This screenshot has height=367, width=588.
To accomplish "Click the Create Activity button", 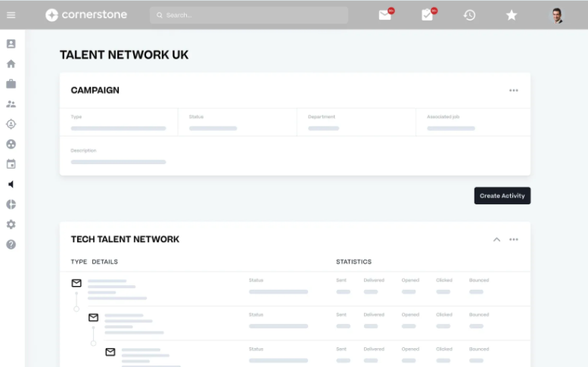I will pos(502,196).
